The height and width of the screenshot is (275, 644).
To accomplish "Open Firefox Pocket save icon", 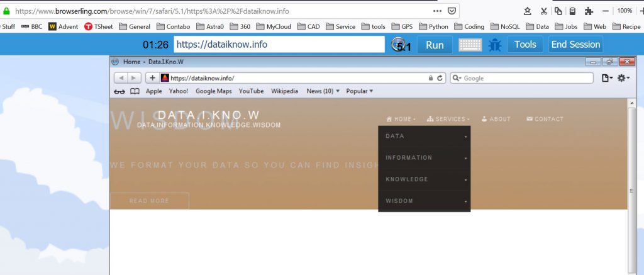I will click(x=452, y=11).
